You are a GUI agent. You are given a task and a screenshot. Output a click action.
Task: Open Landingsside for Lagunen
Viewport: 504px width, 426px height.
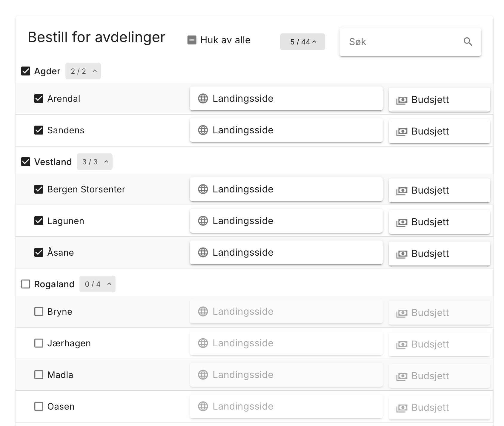286,221
